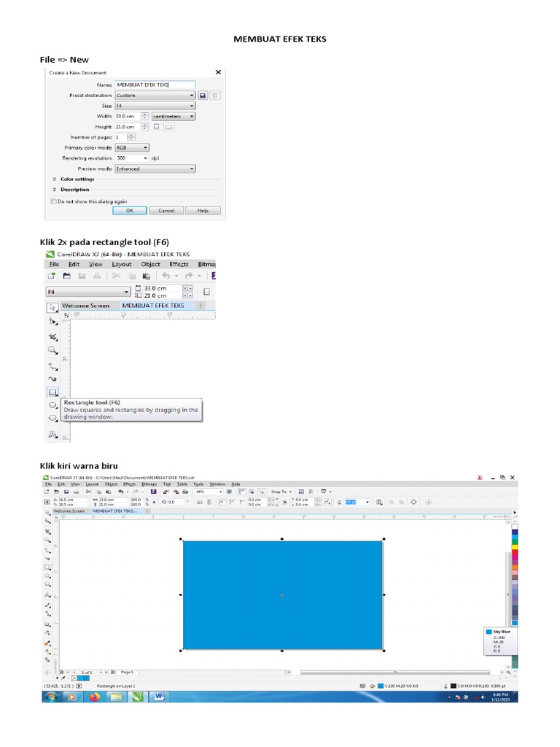Click New document icon in middle window toolbar

pos(52,276)
